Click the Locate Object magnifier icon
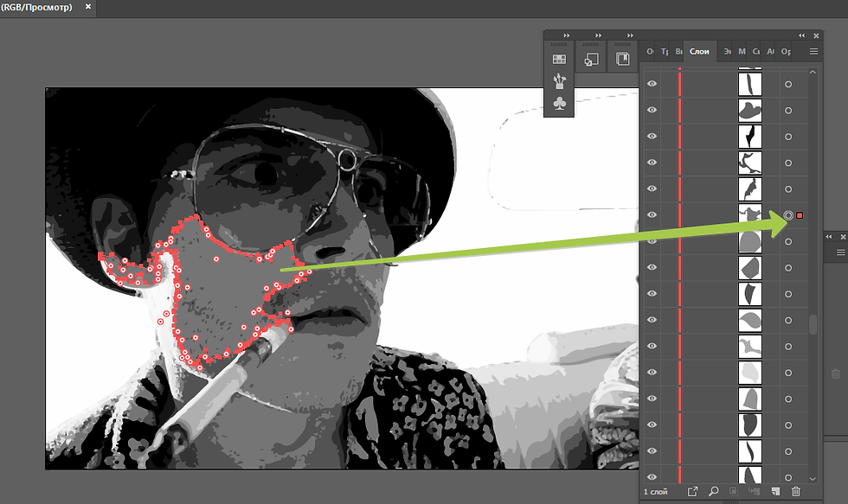The image size is (848, 504). 713,491
